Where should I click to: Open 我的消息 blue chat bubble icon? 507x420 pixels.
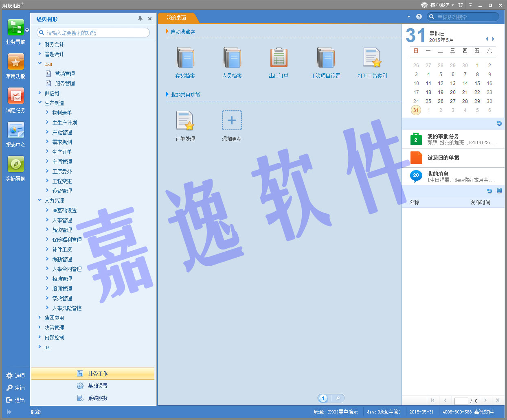coord(416,176)
